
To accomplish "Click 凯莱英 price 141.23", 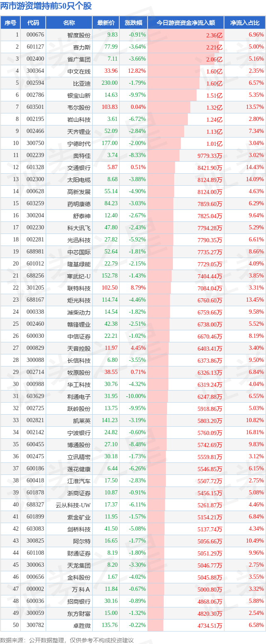I will 110,420.
